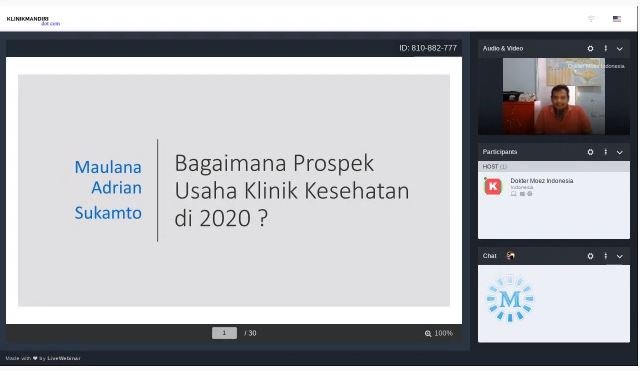Collapse the Audio & Video panel
This screenshot has height=371, width=640.
(620, 49)
